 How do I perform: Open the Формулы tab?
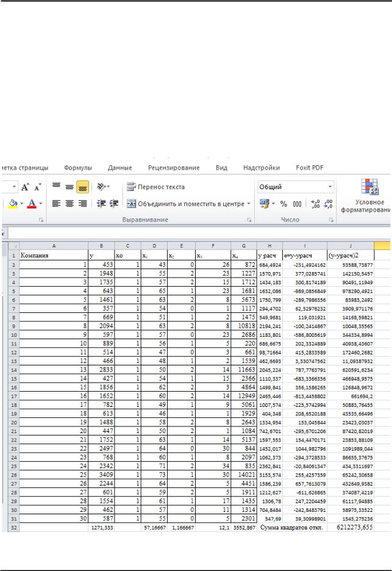pyautogui.click(x=78, y=168)
